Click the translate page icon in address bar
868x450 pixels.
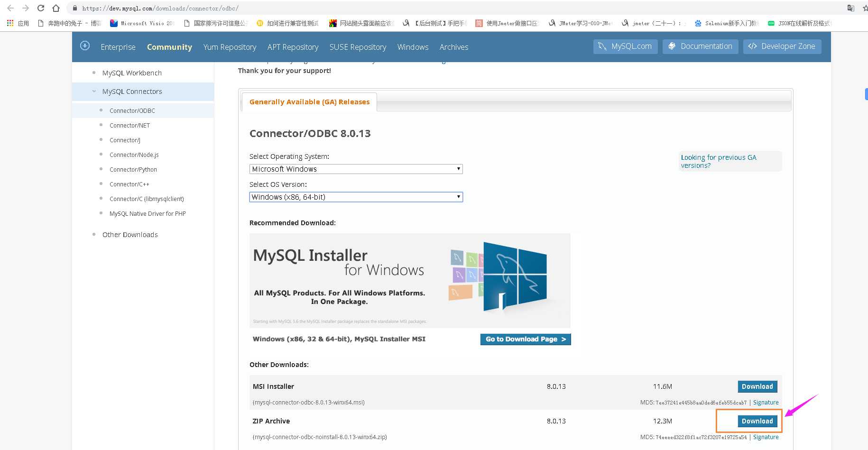[x=851, y=8]
